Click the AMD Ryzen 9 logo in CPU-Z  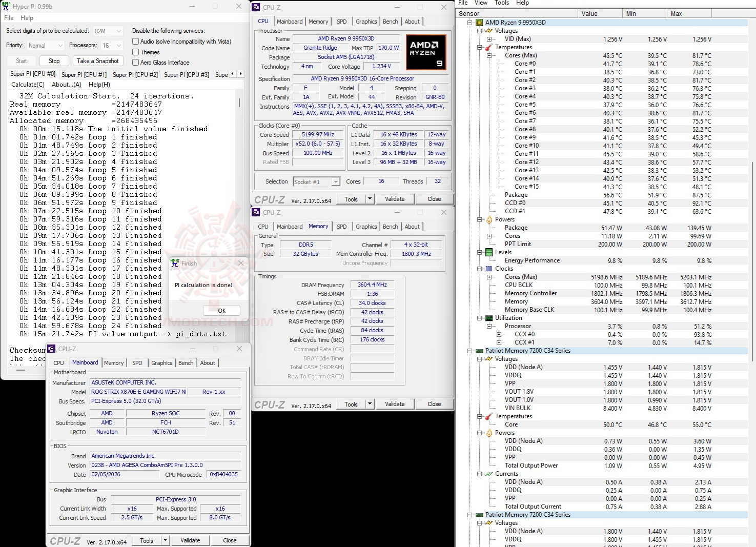pyautogui.click(x=426, y=52)
